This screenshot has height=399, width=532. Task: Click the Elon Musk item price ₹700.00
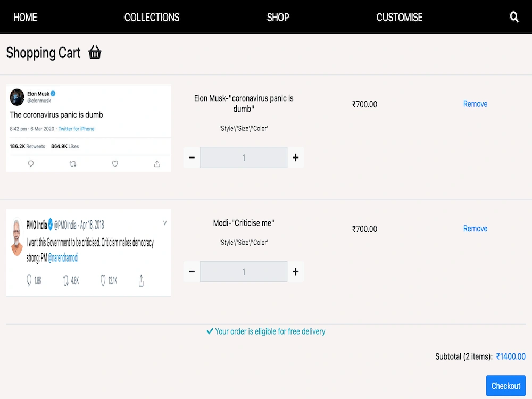point(364,104)
